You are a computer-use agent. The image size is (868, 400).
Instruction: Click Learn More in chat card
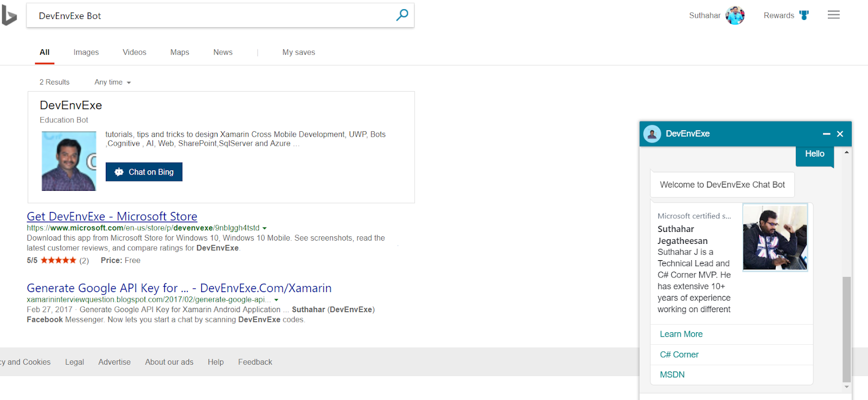681,334
